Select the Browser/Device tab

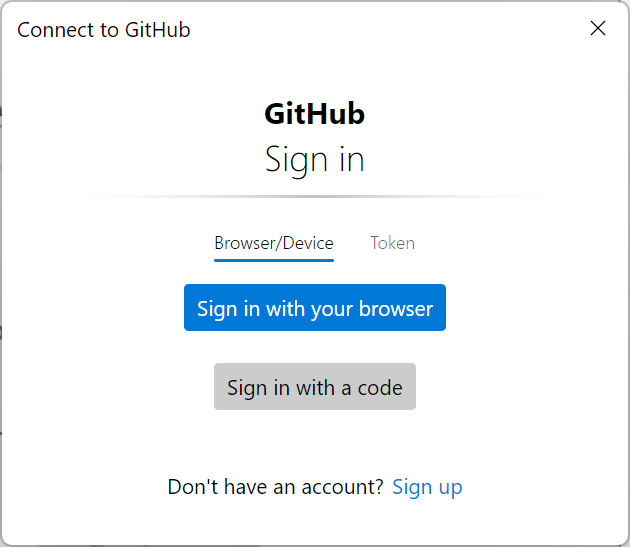[274, 243]
